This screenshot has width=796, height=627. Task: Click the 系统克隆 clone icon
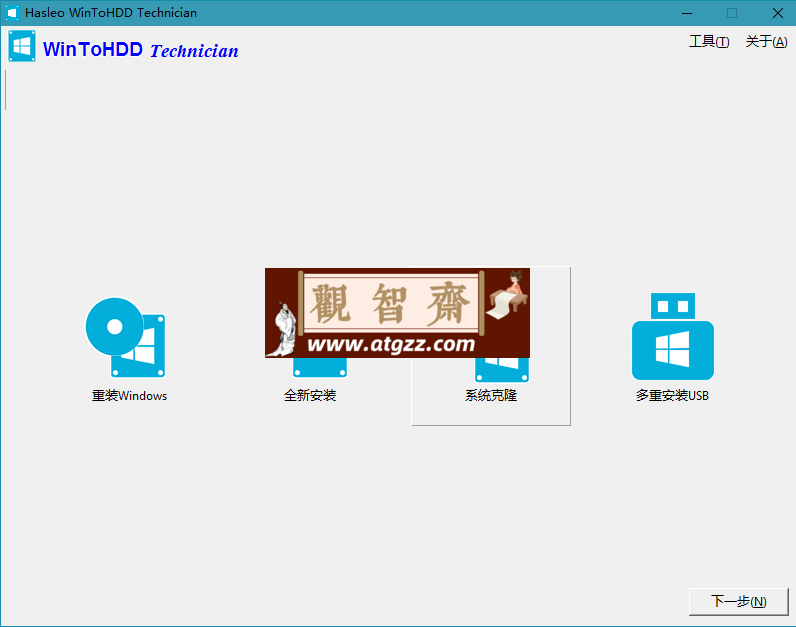[502, 370]
